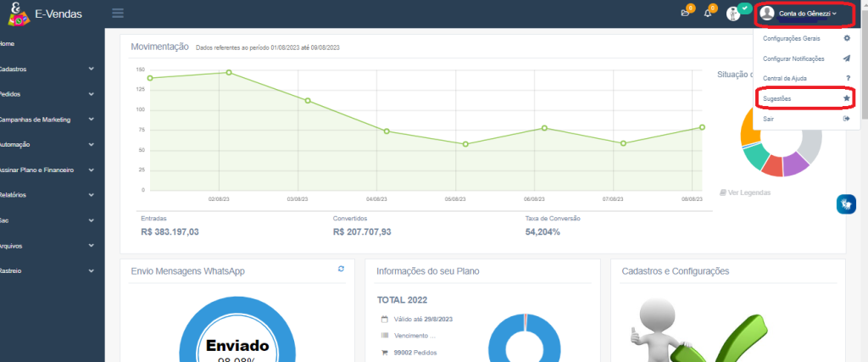Go to Home in the sidebar

7,43
